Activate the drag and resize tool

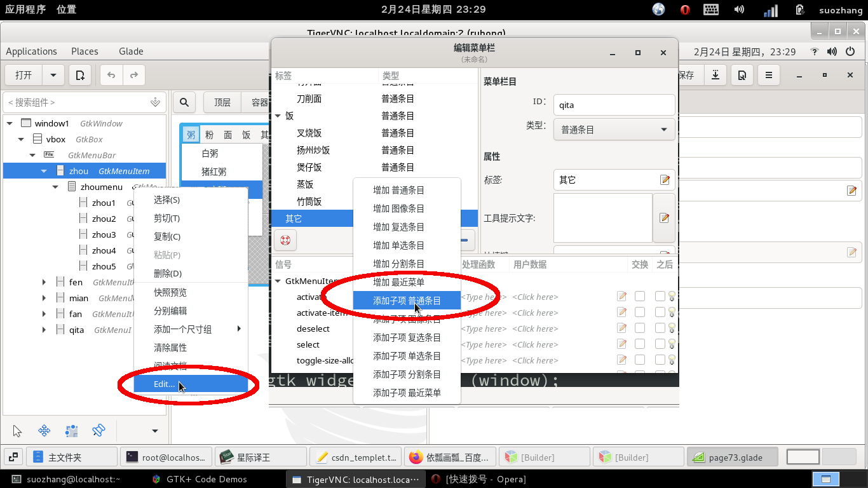[44, 430]
